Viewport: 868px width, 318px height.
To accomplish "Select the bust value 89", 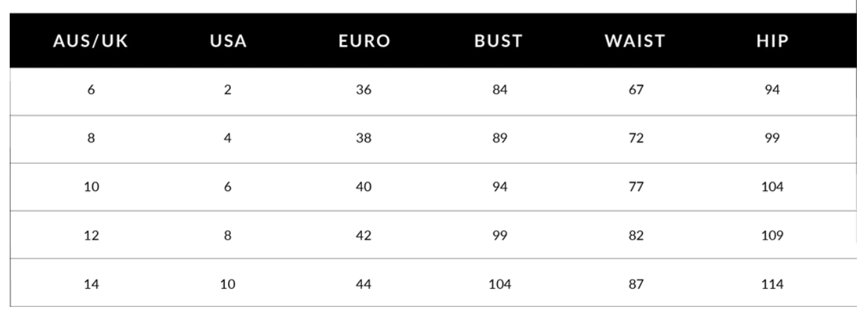I will (x=498, y=139).
